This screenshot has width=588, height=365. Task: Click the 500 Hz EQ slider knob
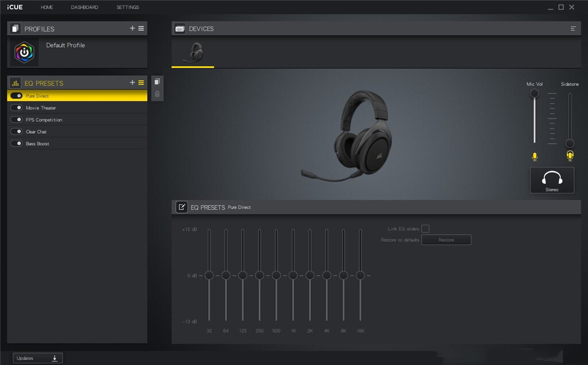[x=276, y=275]
